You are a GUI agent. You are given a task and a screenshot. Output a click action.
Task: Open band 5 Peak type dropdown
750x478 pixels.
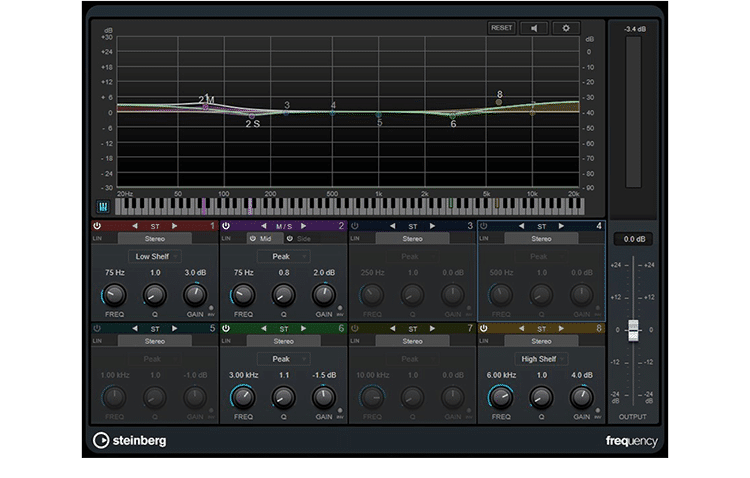coord(154,359)
